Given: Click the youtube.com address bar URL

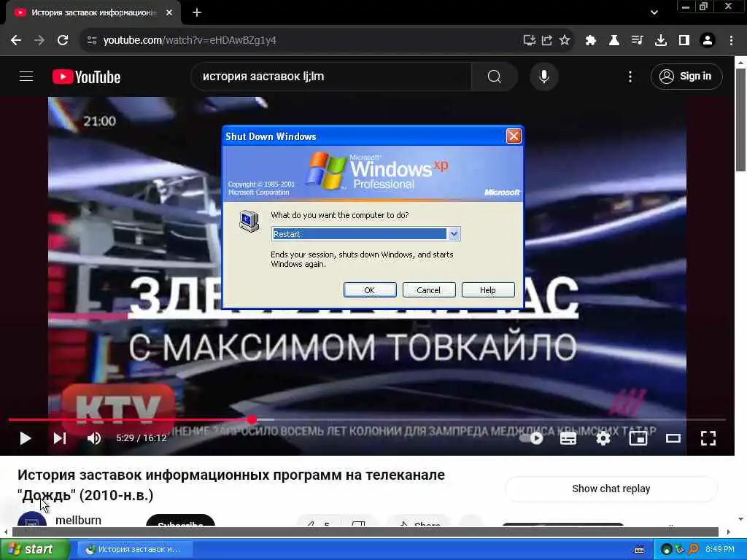Looking at the screenshot, I should pyautogui.click(x=190, y=40).
